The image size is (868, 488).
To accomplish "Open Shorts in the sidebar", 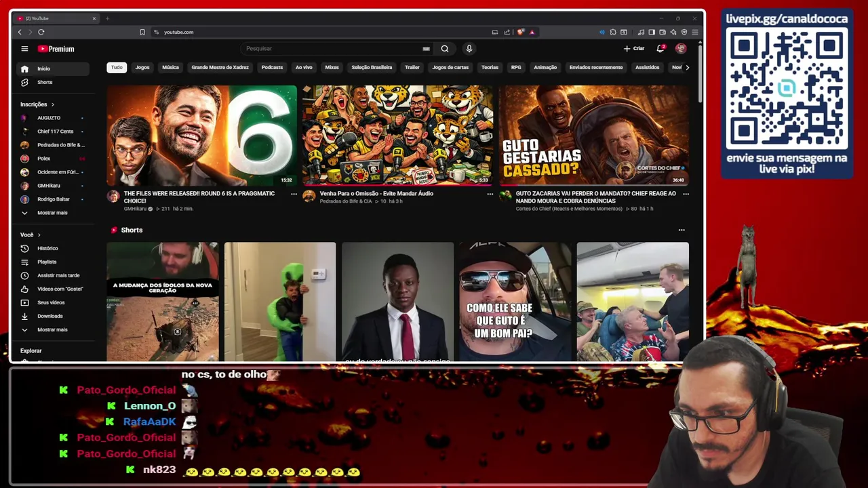I will pos(53,82).
